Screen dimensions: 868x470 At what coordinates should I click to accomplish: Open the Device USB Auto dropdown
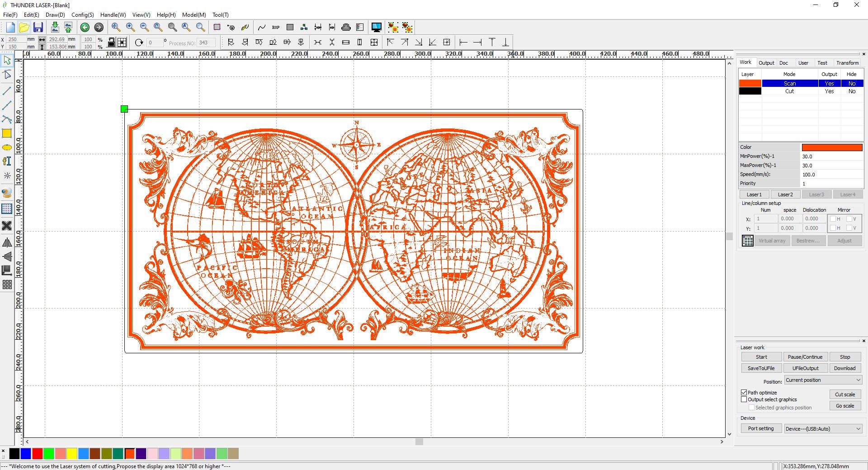823,429
